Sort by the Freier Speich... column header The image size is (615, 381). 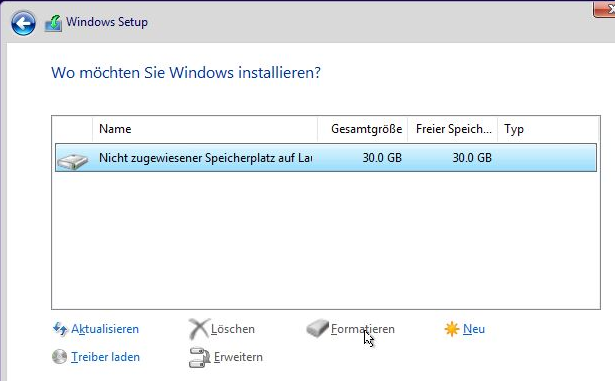[453, 129]
